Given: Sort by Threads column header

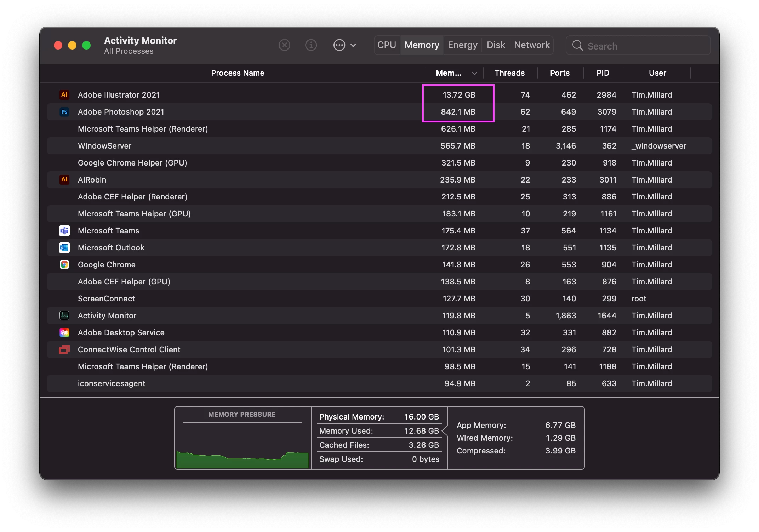Looking at the screenshot, I should tap(509, 73).
